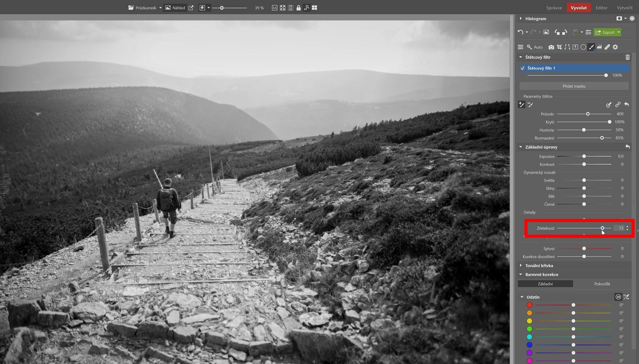
Task: Toggle Štětcový filtr 1 checkbox
Action: 523,68
